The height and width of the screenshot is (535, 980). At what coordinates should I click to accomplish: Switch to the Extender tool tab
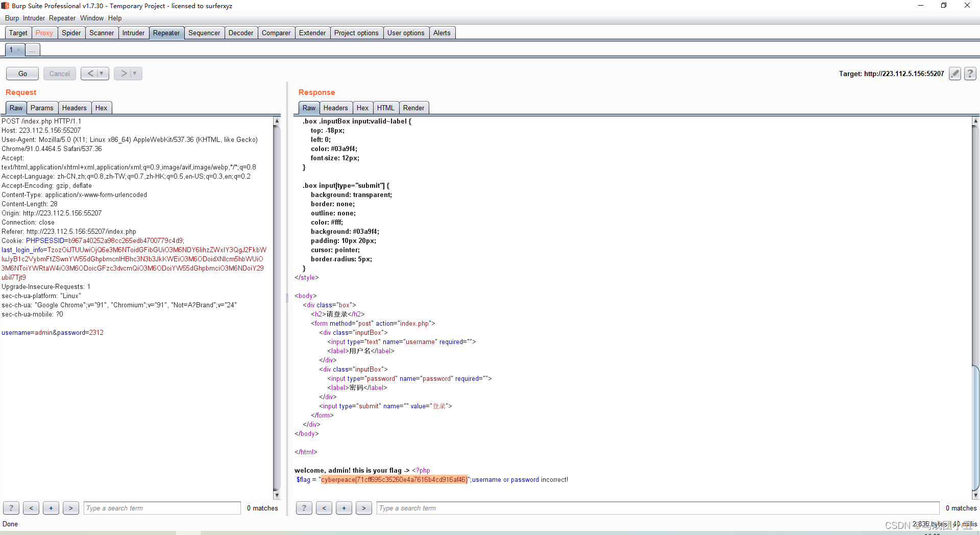click(312, 33)
